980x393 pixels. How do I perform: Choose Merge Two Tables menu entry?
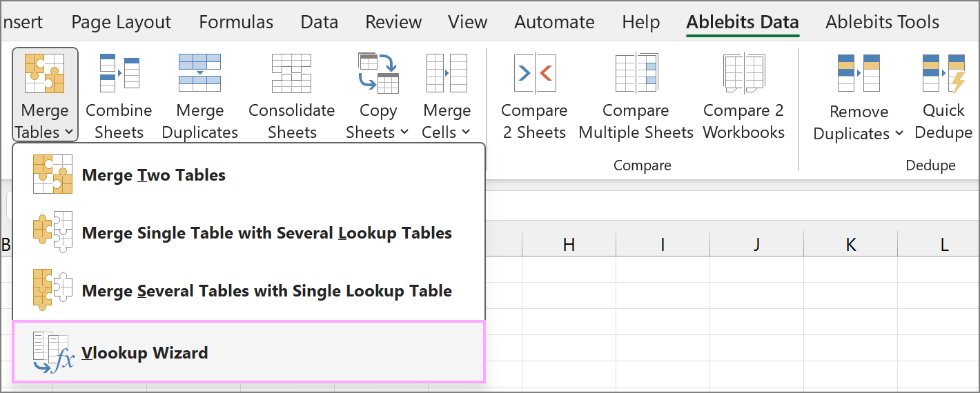tap(249, 175)
